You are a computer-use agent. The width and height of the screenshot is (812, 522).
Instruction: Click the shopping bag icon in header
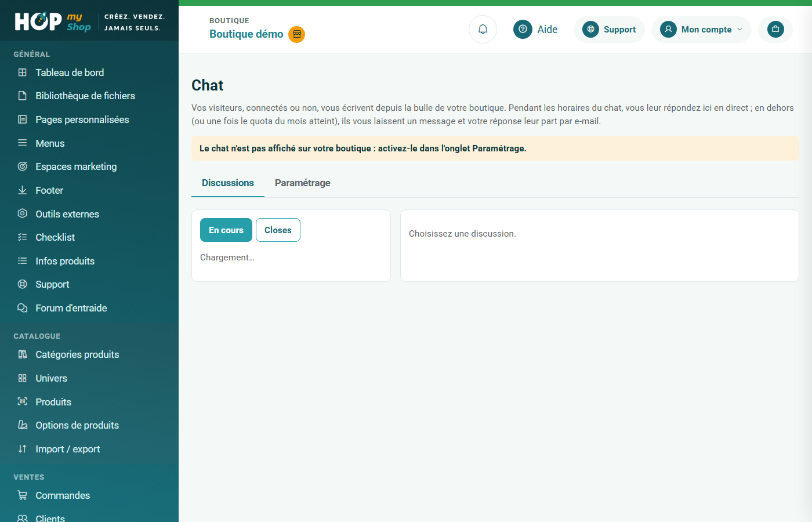point(775,29)
